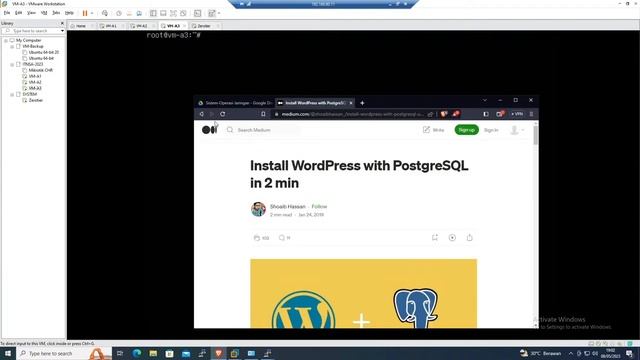Open the File menu in VMware
The height and width of the screenshot is (360, 640).
point(7,13)
